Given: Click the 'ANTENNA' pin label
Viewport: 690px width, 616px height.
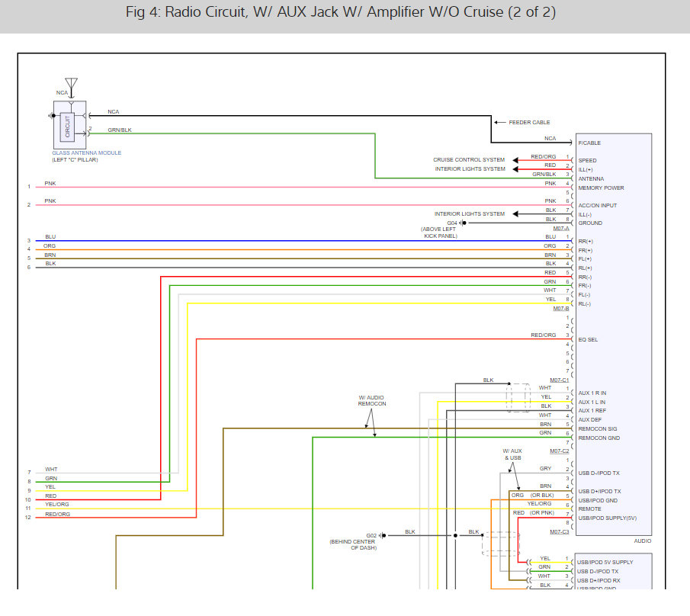Looking at the screenshot, I should coord(591,179).
